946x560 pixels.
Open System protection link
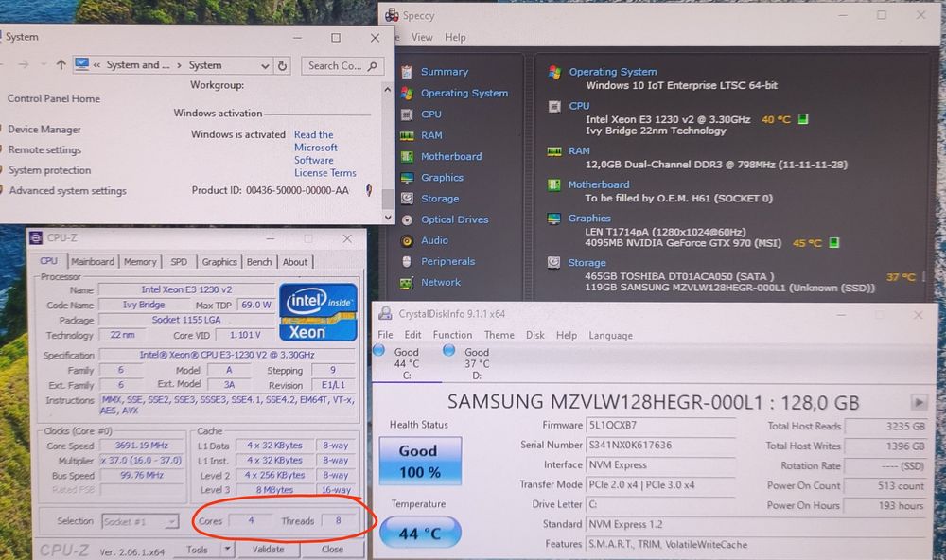coord(49,170)
